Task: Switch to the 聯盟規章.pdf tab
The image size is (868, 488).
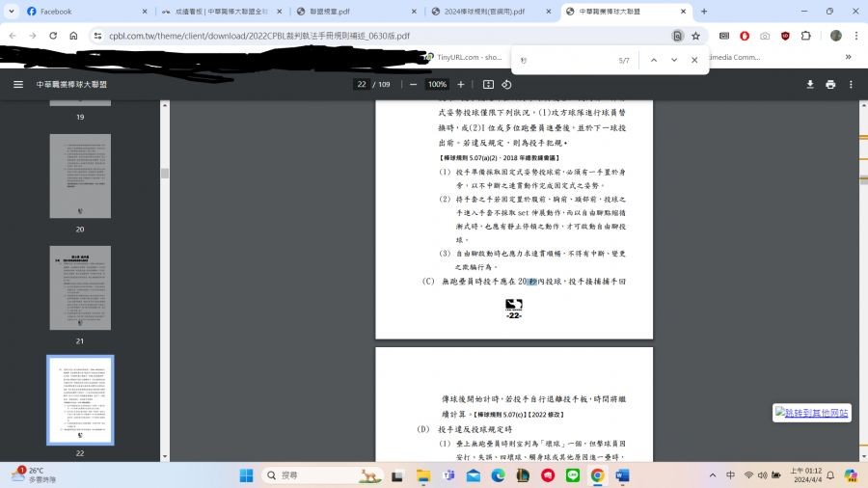Action: point(357,11)
